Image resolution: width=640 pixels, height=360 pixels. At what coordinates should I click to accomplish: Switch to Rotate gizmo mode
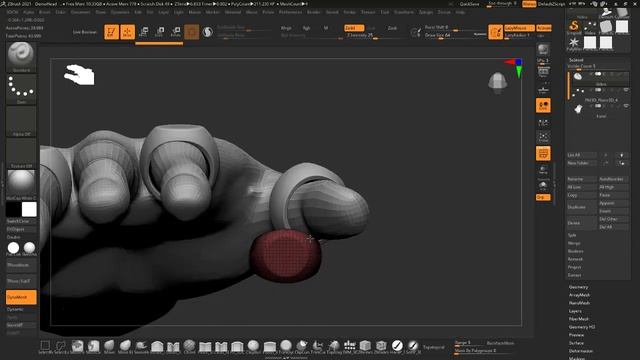coord(176,32)
